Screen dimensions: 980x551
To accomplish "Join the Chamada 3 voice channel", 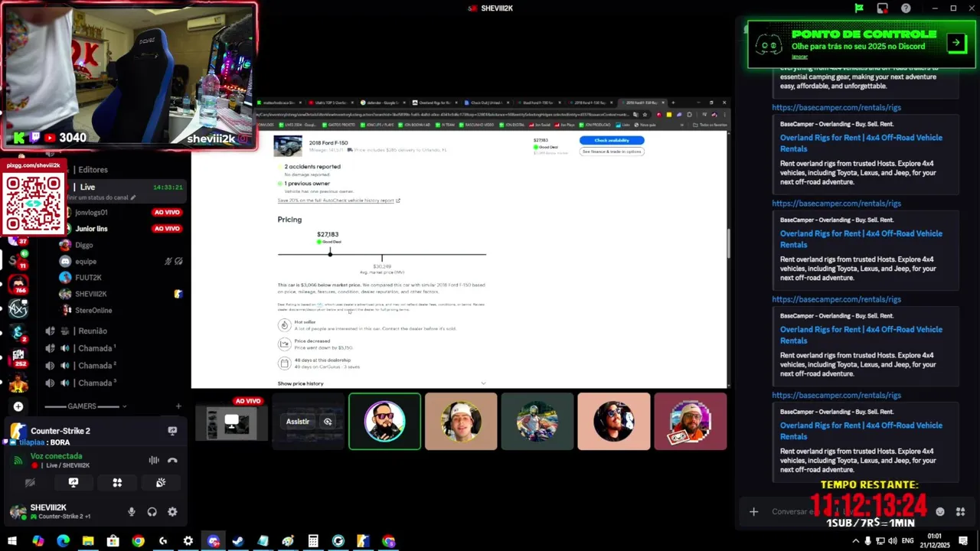I will point(95,383).
